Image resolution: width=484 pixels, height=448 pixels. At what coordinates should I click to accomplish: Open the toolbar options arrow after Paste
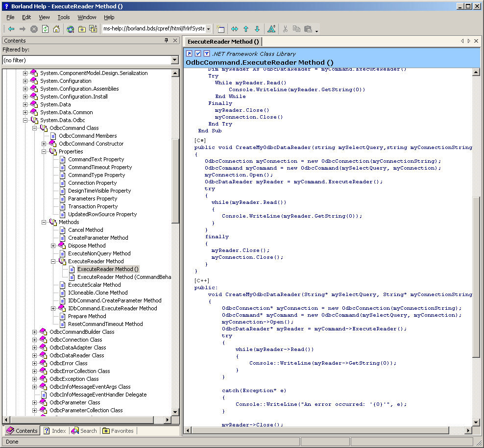coord(316,30)
